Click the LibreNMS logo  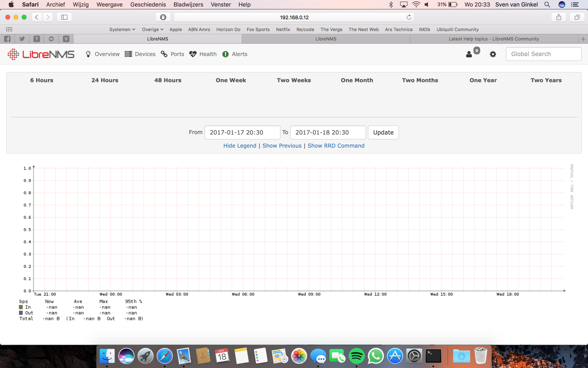pyautogui.click(x=41, y=54)
